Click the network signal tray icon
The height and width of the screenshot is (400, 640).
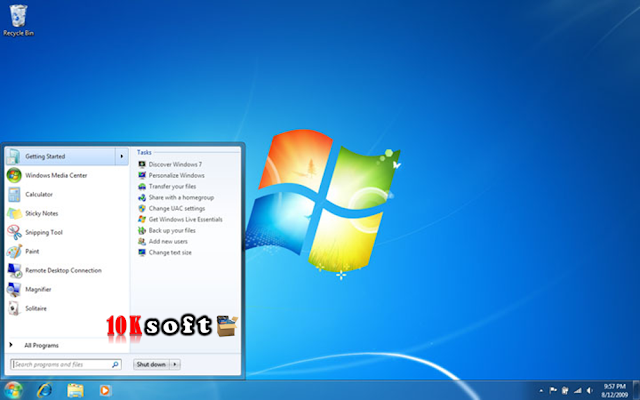pyautogui.click(x=577, y=391)
